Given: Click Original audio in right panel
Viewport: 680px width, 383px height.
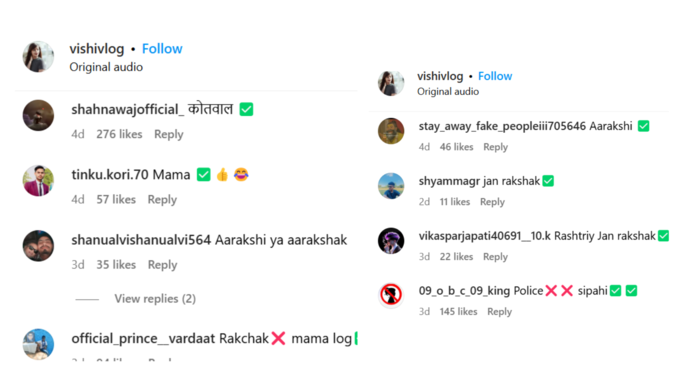Looking at the screenshot, I should (448, 92).
